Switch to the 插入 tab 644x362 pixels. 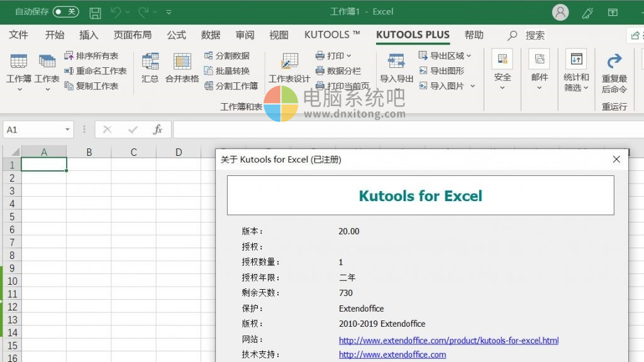coord(89,35)
